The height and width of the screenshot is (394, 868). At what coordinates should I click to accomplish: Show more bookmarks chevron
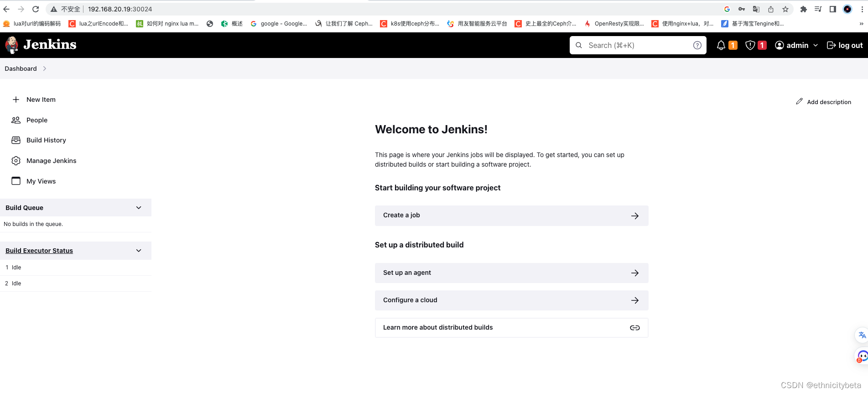(861, 24)
